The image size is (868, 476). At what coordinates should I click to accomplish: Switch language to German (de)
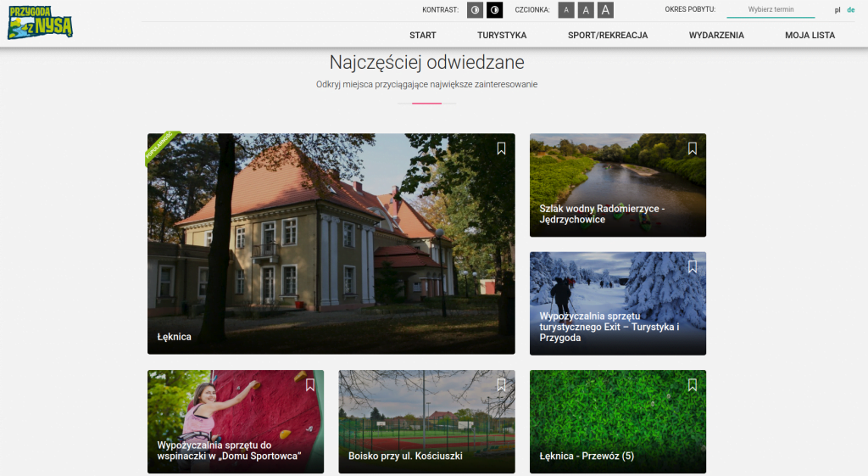[851, 10]
